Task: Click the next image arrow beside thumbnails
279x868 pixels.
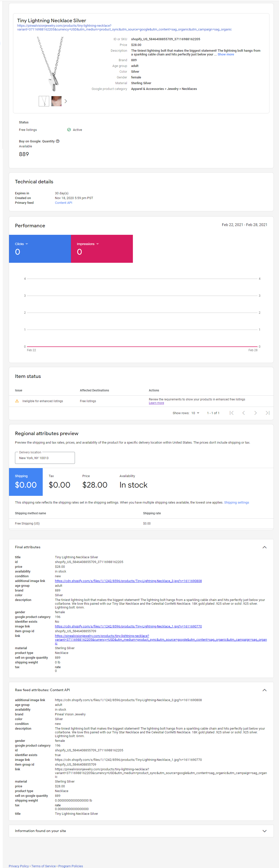Action: (x=66, y=101)
